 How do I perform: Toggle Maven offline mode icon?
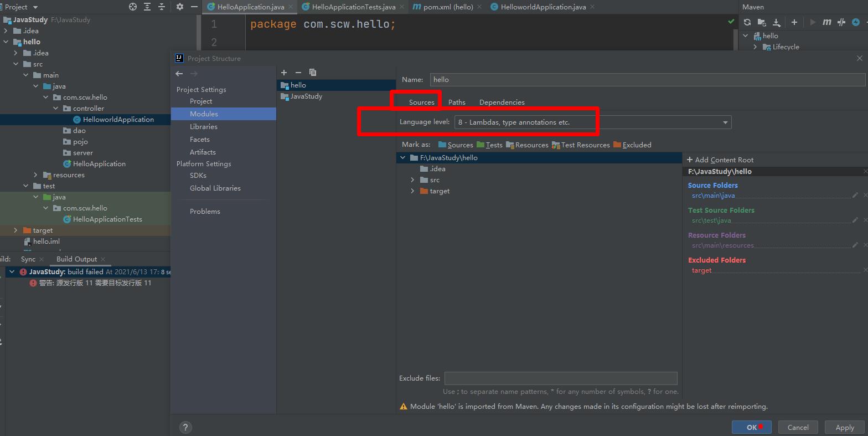coord(841,22)
